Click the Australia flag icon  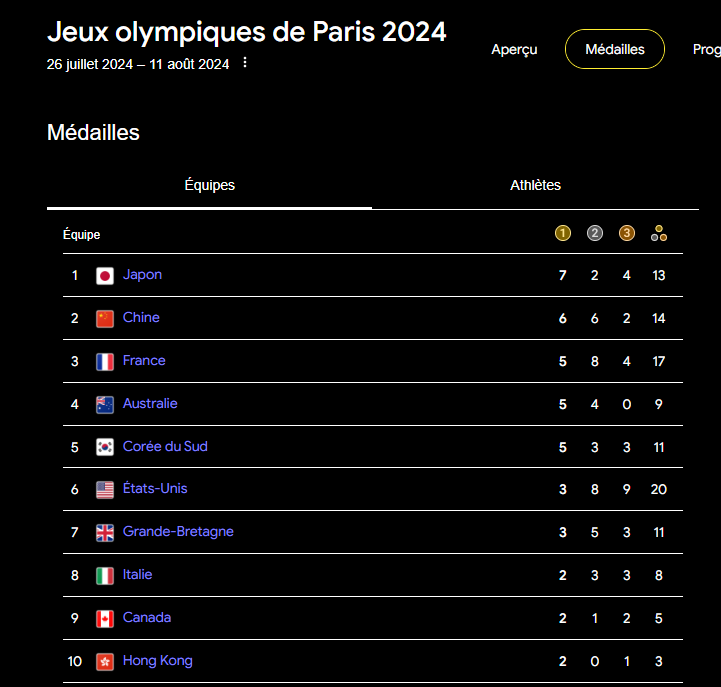click(x=105, y=405)
